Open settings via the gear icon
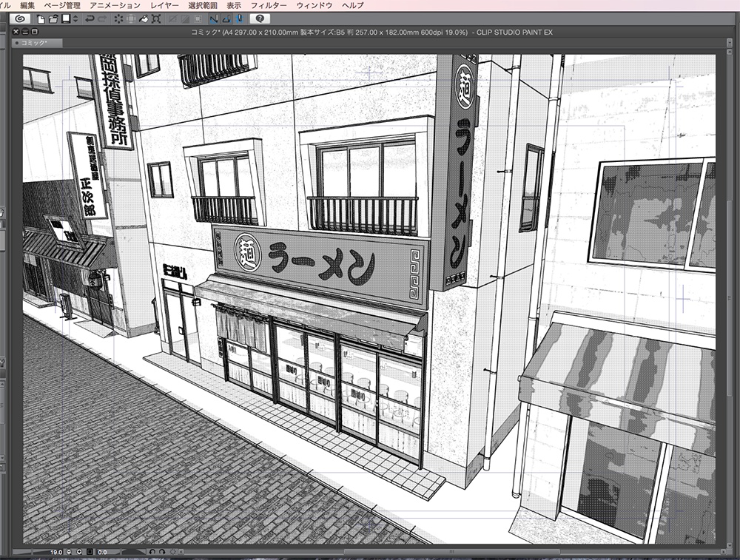This screenshot has width=740, height=560. [x=172, y=551]
